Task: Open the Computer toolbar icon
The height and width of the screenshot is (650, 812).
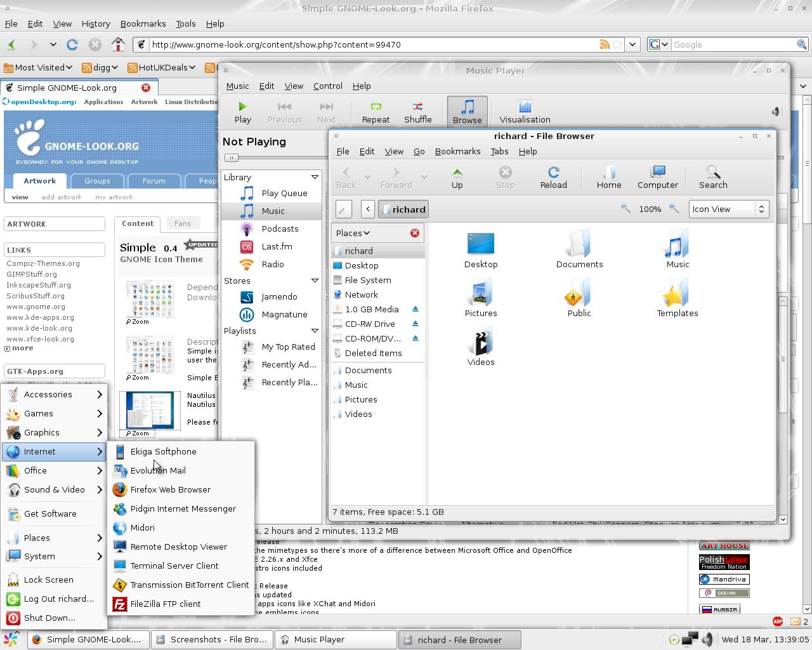Action: (657, 177)
